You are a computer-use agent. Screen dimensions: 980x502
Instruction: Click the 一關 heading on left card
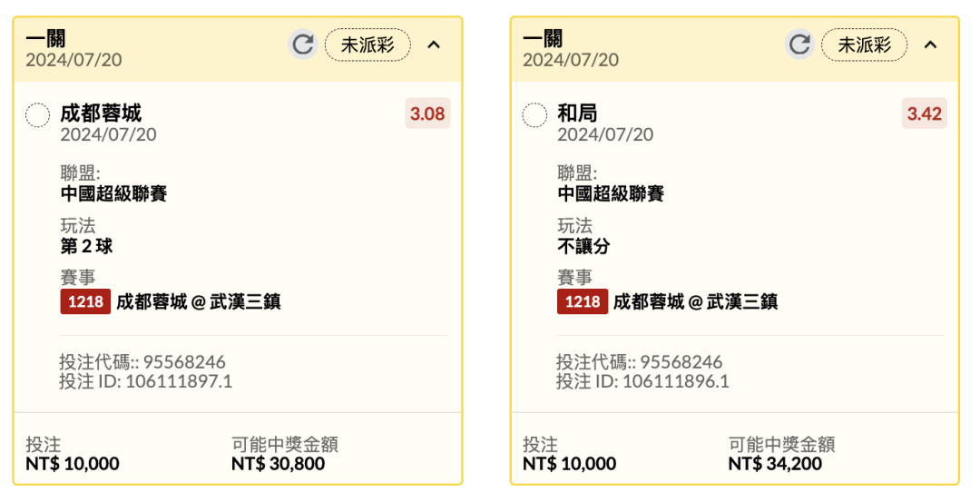[x=45, y=38]
